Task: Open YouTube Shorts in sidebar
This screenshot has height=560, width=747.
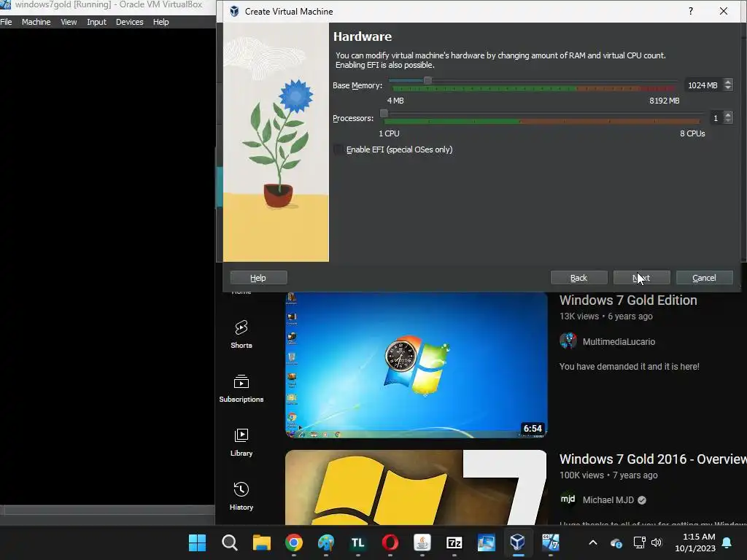Action: 241,334
